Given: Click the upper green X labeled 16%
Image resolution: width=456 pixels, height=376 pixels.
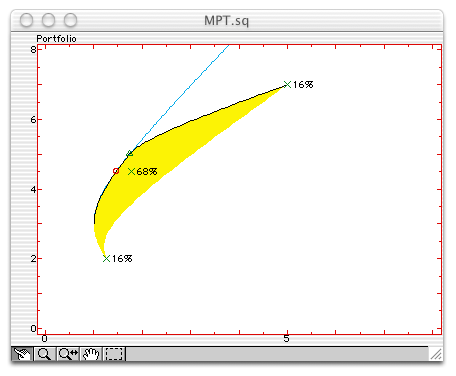Looking at the screenshot, I should (287, 84).
